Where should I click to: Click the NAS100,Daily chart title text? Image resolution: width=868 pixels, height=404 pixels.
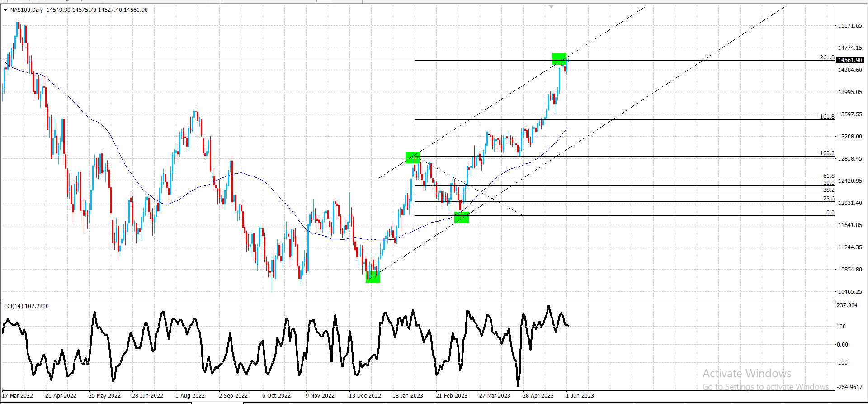coord(27,10)
